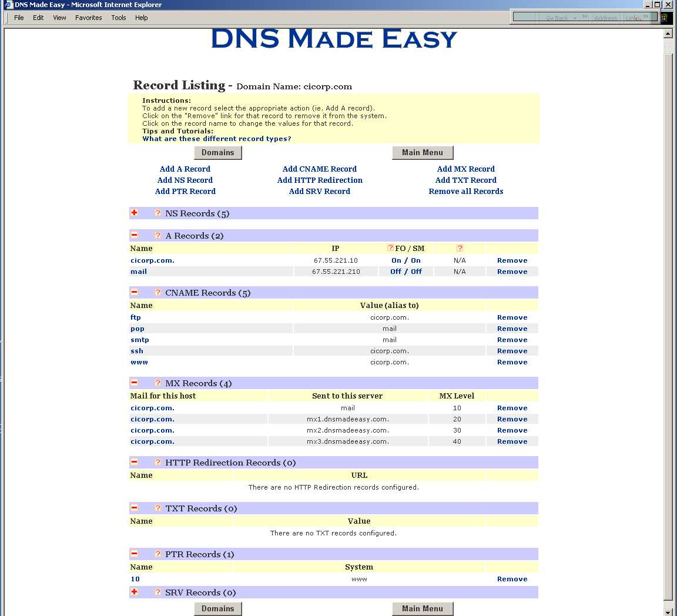Expand the NS Records section plus icon
677x616 pixels.
click(134, 213)
